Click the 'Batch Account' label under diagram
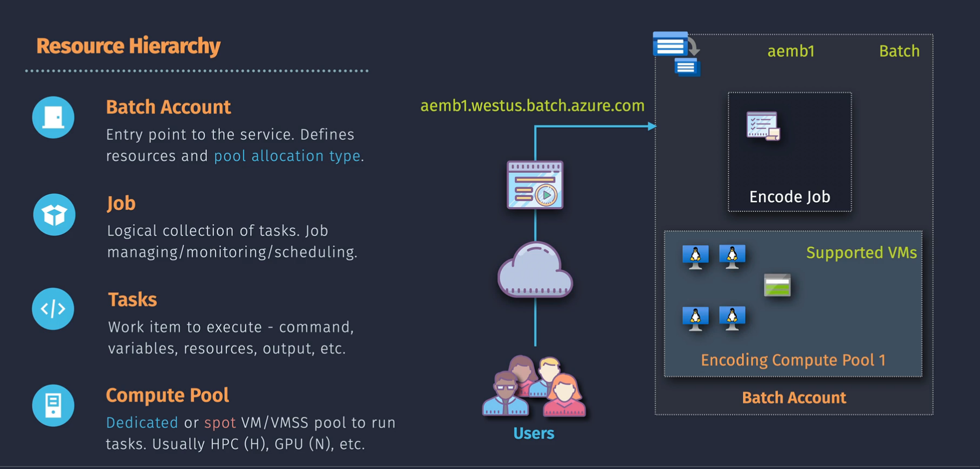 [x=794, y=398]
